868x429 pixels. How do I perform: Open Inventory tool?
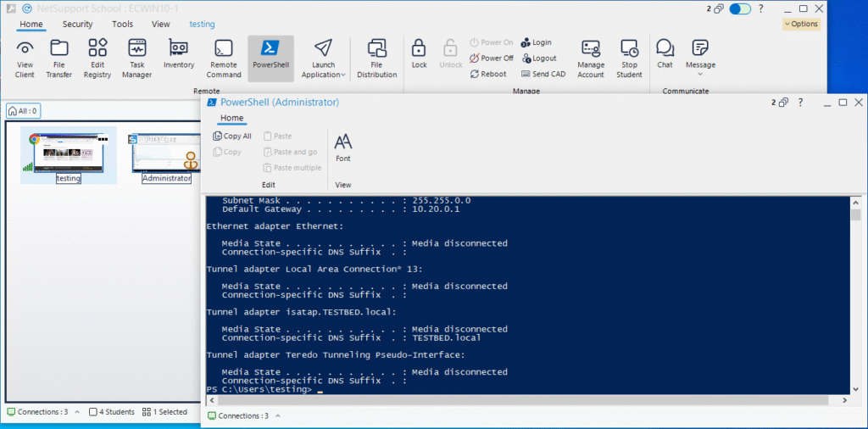[x=179, y=54]
